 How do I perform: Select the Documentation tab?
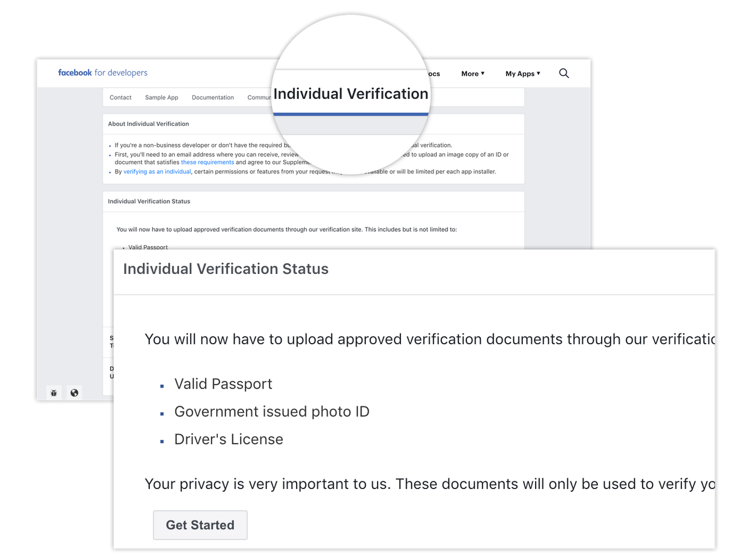212,97
